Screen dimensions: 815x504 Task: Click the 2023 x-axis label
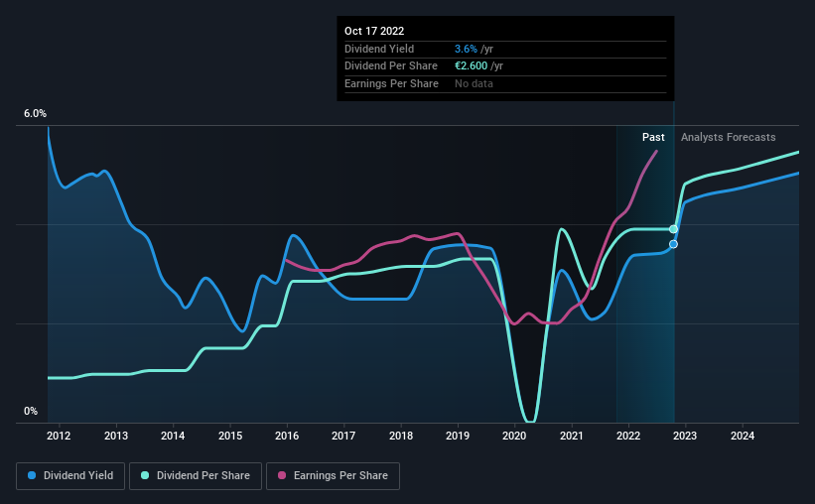(x=685, y=436)
